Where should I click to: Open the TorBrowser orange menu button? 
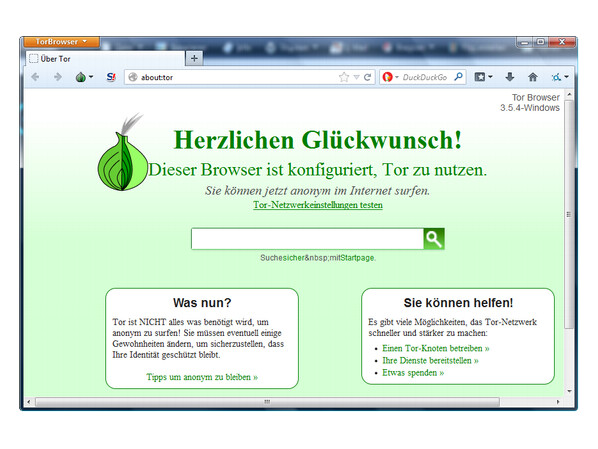click(x=61, y=42)
